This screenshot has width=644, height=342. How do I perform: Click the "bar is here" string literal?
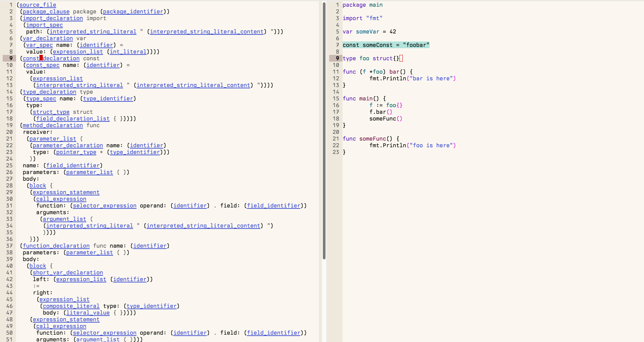pyautogui.click(x=431, y=79)
